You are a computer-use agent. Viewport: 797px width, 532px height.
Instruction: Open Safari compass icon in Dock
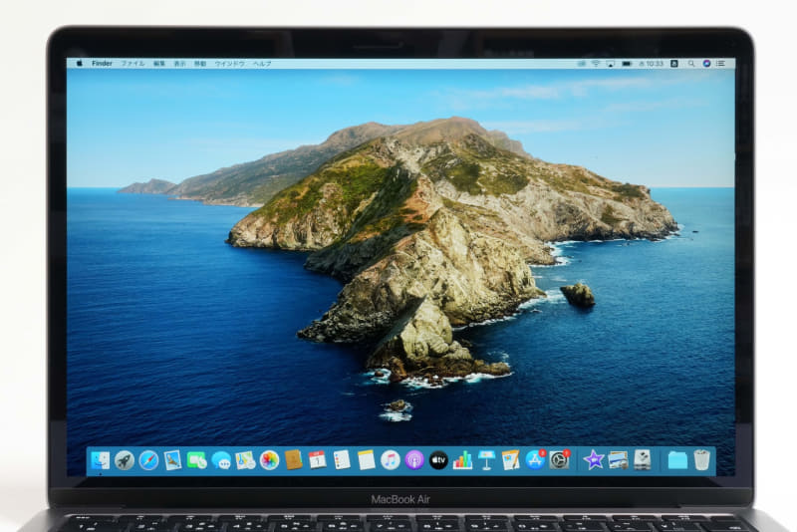(148, 461)
